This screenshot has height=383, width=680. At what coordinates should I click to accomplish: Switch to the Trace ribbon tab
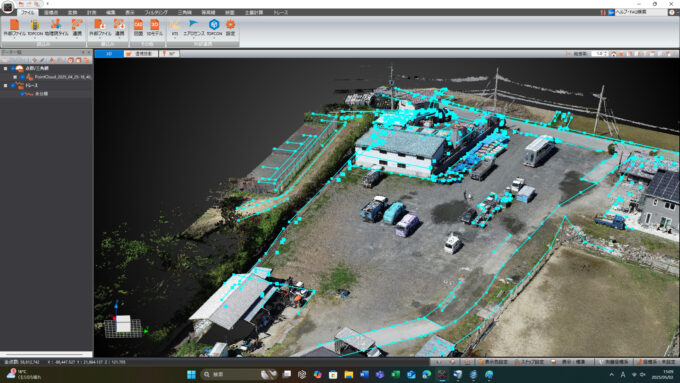281,13
